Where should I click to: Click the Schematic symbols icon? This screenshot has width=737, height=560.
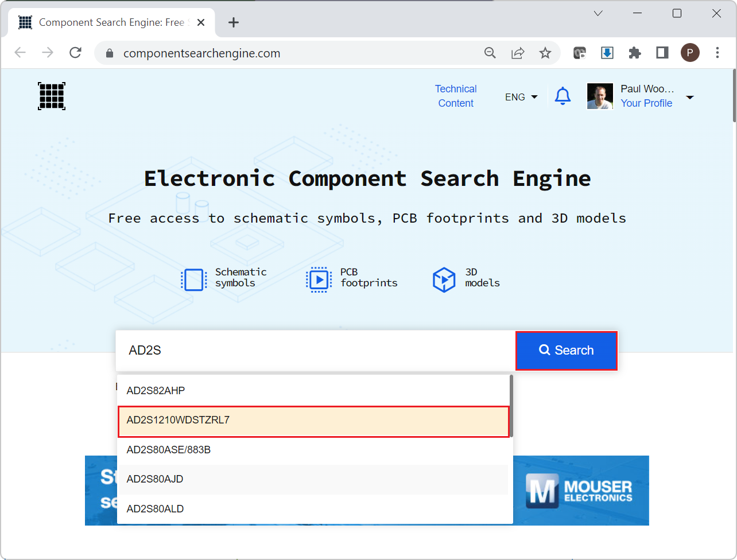[x=193, y=279]
